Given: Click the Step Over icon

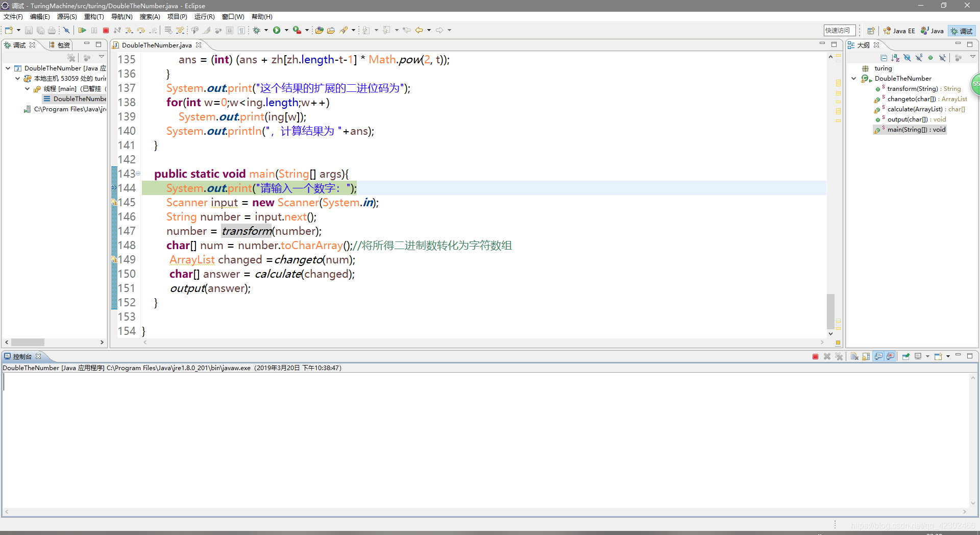Looking at the screenshot, I should 141,31.
